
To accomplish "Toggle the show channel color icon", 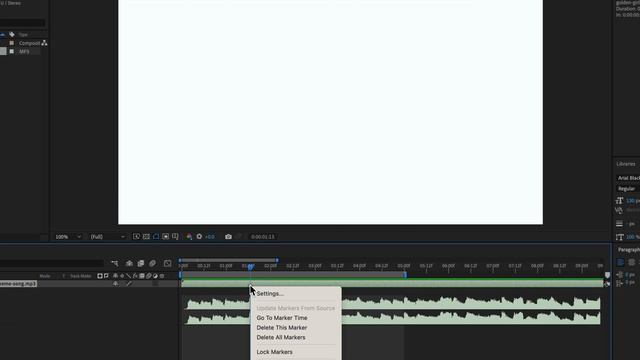I will point(189,237).
